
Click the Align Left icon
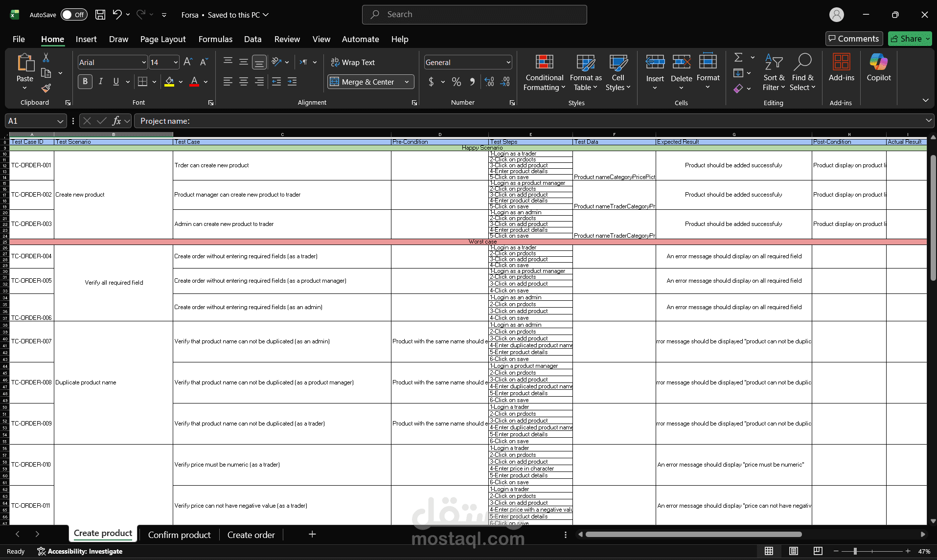(228, 82)
